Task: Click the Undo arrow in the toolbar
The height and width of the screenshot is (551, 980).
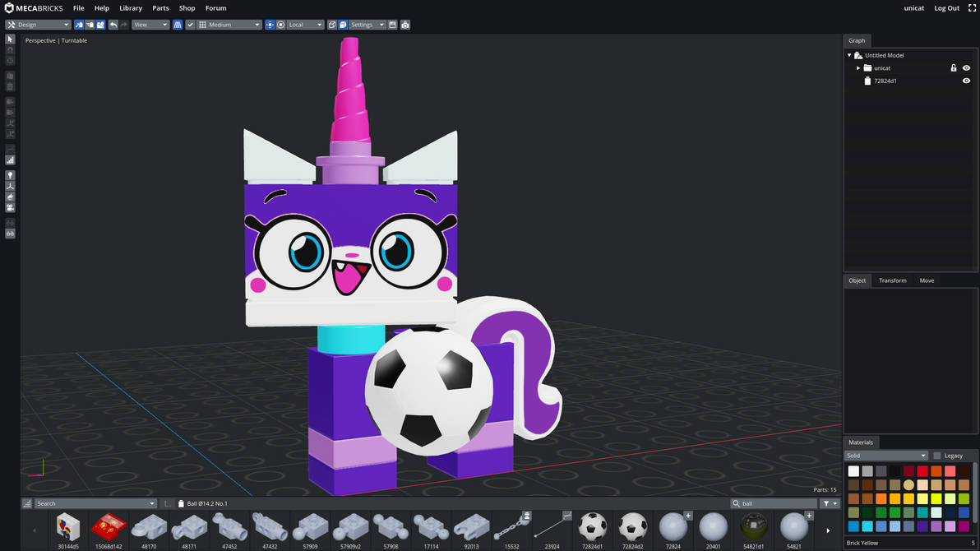Action: tap(112, 24)
